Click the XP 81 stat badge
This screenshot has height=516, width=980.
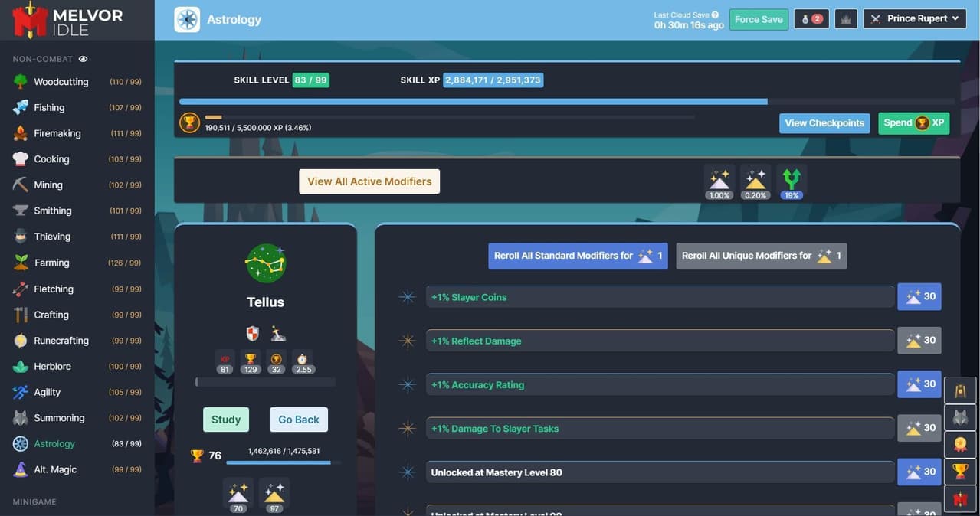click(225, 362)
